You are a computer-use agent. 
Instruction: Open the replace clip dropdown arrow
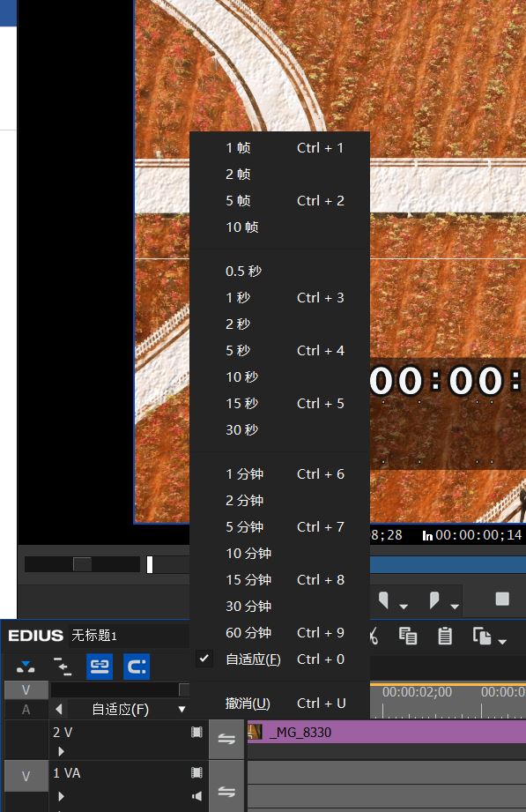(x=502, y=642)
